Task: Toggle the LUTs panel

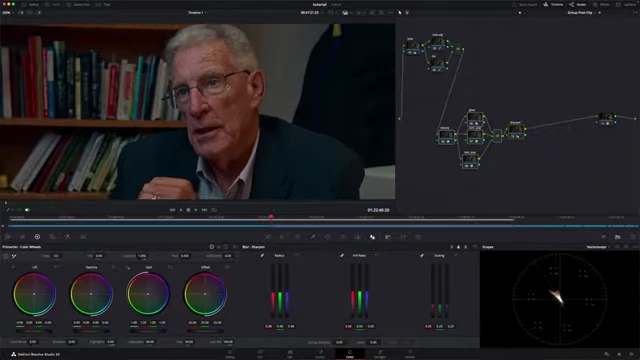Action: click(x=53, y=4)
